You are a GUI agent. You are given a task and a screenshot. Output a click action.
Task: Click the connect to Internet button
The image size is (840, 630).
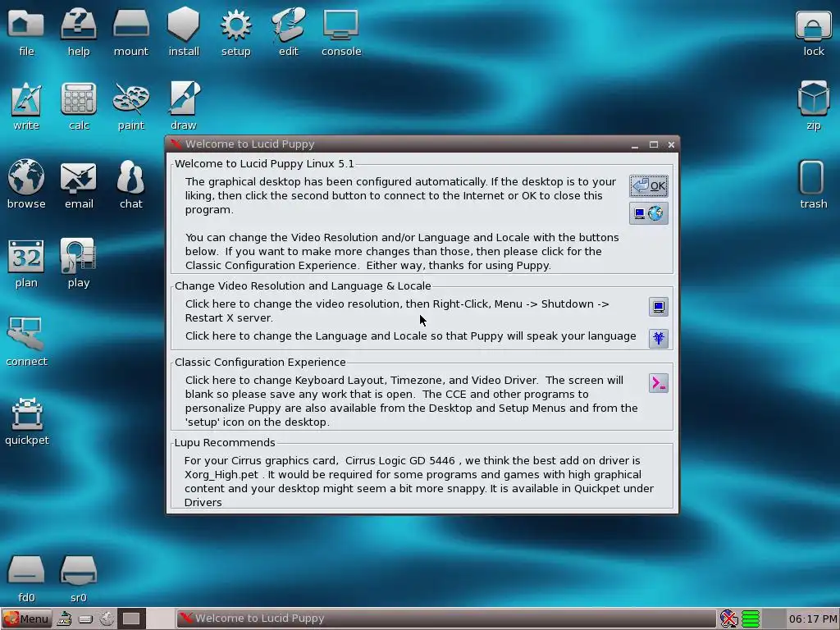click(x=649, y=213)
